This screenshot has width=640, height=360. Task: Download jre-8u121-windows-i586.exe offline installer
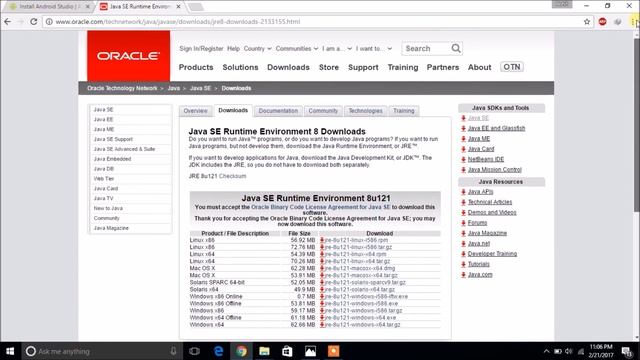362,304
